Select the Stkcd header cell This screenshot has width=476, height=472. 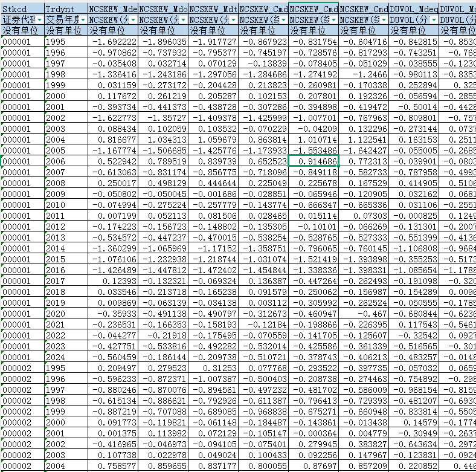pyautogui.click(x=22, y=9)
